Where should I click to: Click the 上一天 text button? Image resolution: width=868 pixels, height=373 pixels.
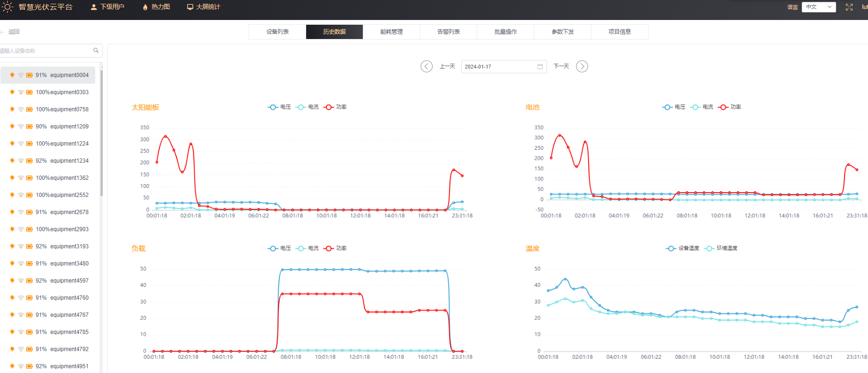point(447,66)
